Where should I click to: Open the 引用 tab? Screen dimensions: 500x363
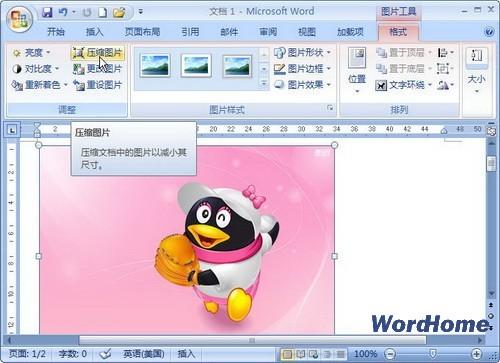pos(190,32)
